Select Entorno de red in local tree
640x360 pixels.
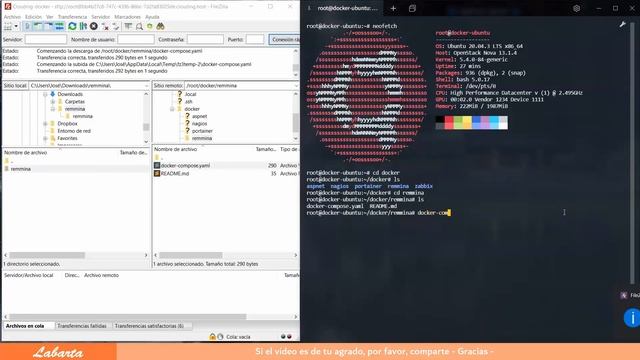(x=74, y=131)
